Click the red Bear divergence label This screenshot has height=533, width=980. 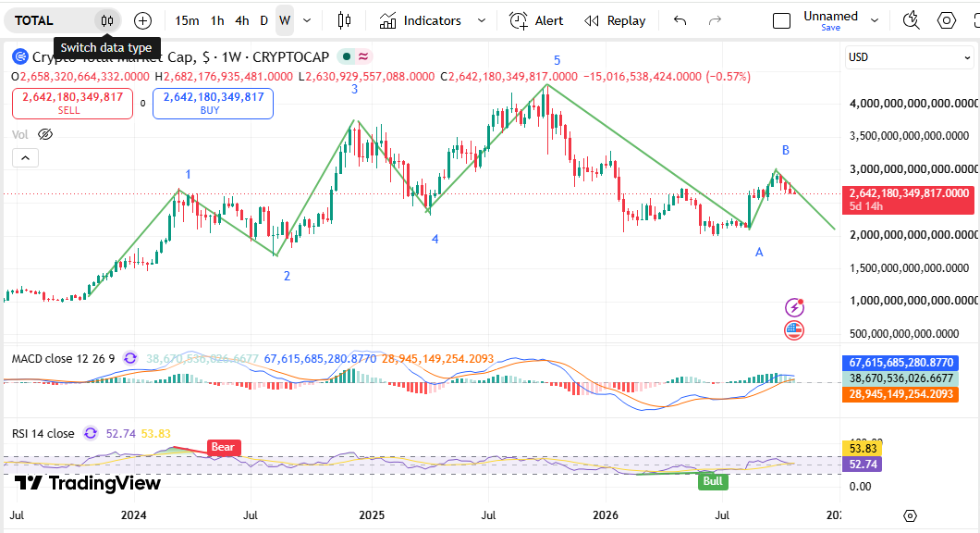coord(223,447)
